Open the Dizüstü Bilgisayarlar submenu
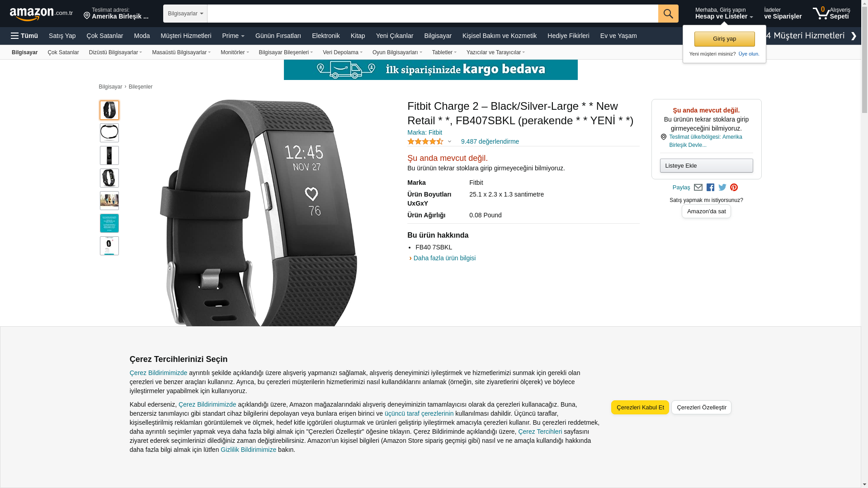This screenshot has height=488, width=868. click(x=115, y=52)
